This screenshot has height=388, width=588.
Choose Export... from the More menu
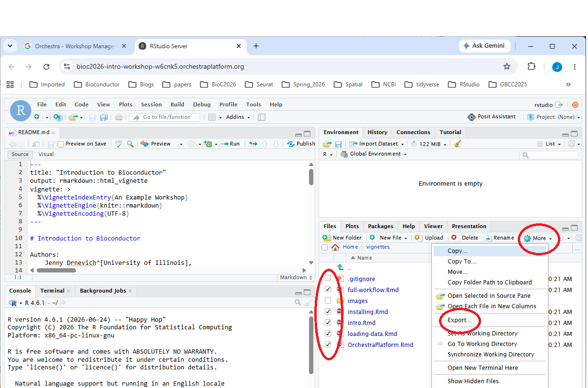click(x=460, y=320)
